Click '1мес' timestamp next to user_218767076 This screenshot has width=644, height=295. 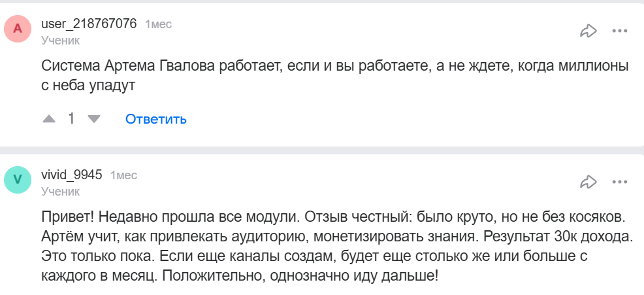[158, 25]
